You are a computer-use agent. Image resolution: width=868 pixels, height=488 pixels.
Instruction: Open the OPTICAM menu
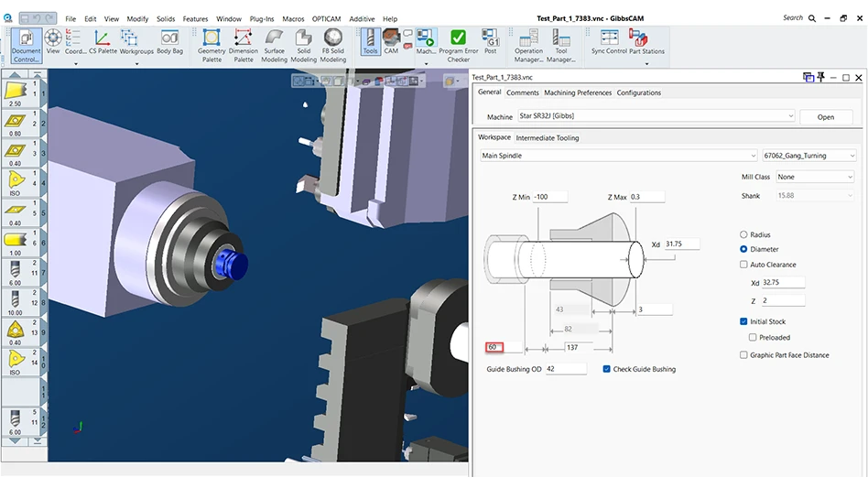(326, 19)
